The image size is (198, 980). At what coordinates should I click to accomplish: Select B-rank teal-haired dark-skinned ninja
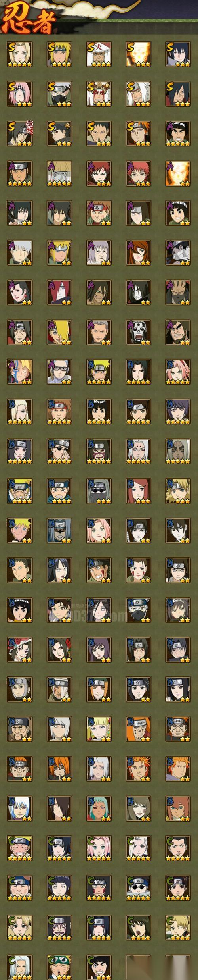pyautogui.click(x=99, y=808)
